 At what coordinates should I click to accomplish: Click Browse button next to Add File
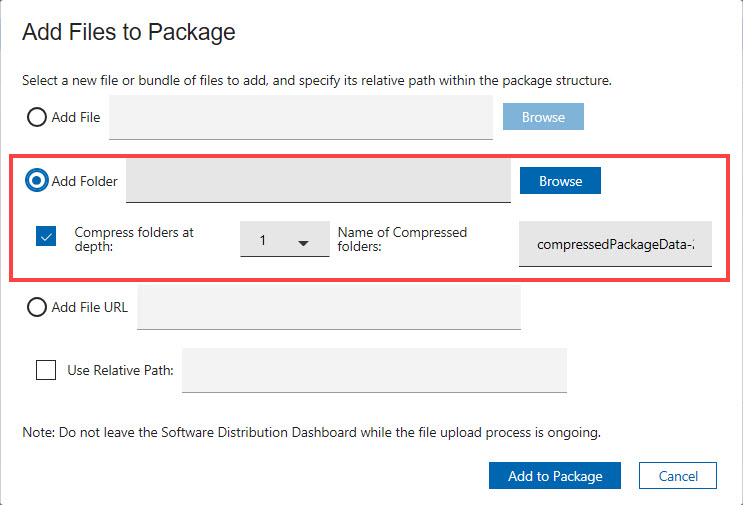(543, 117)
